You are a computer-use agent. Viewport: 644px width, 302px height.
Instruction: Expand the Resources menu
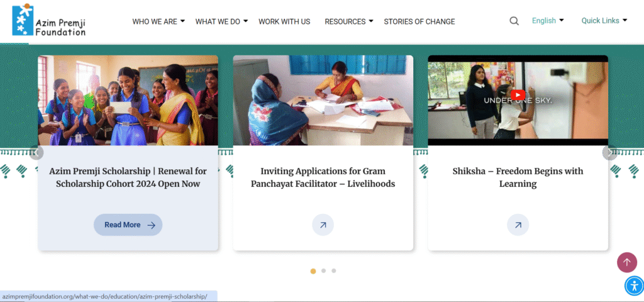pos(348,21)
